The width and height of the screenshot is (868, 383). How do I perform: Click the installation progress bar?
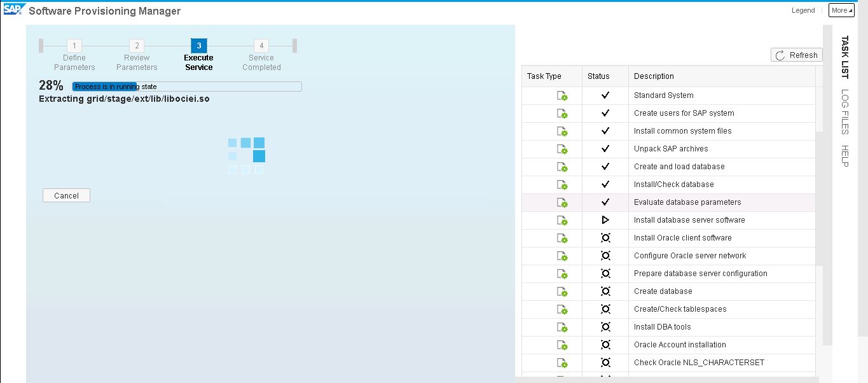click(187, 87)
